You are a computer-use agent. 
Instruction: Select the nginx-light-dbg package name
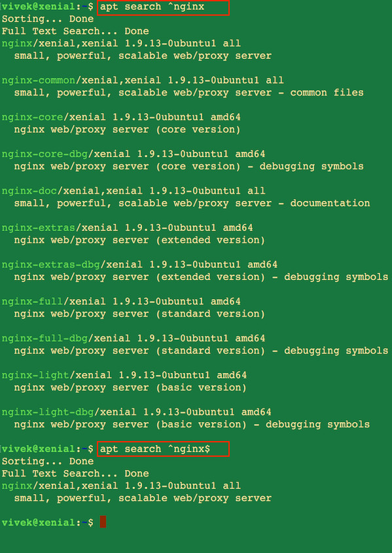tap(48, 412)
